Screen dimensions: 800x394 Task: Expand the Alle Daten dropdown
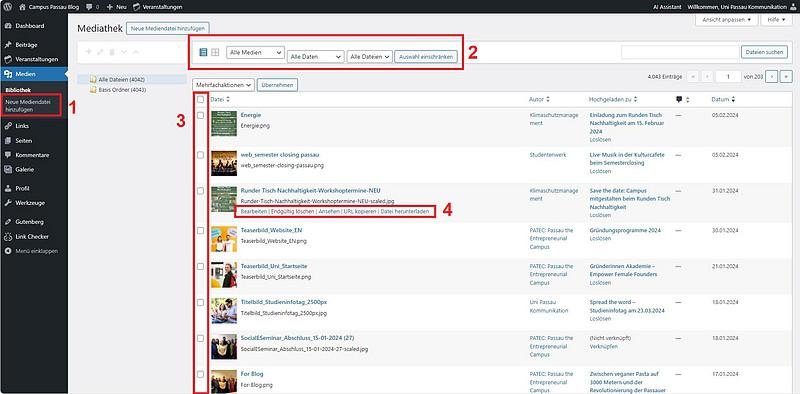point(315,57)
